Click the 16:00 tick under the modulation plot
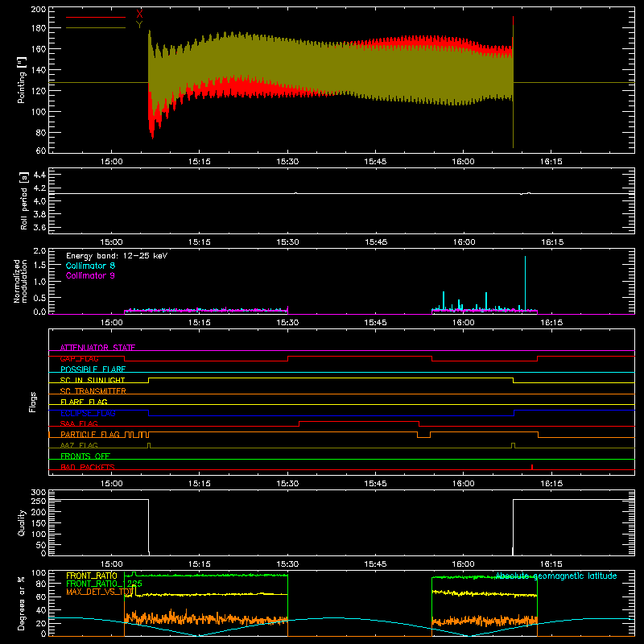The height and width of the screenshot is (644, 644). coord(464,323)
